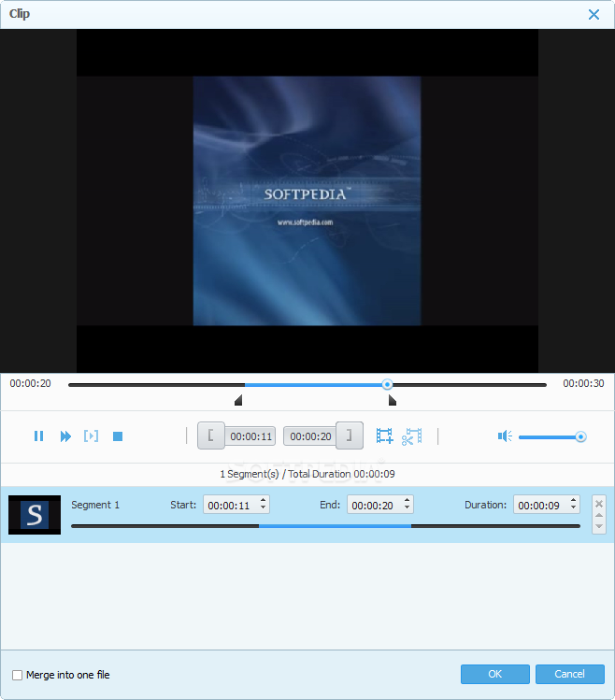Select the Segment 1 thumbnail
Image resolution: width=615 pixels, height=700 pixels.
(x=35, y=515)
